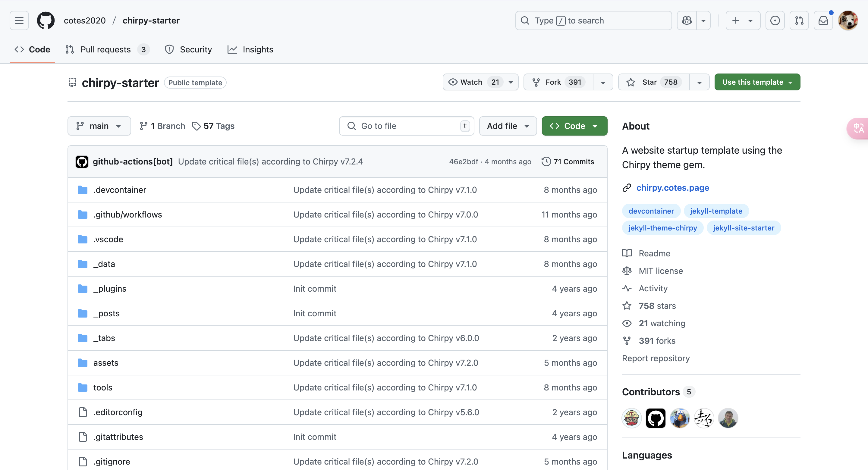Screen dimensions: 868x470
Task: Open the .editorconfig file
Action: [x=118, y=412]
